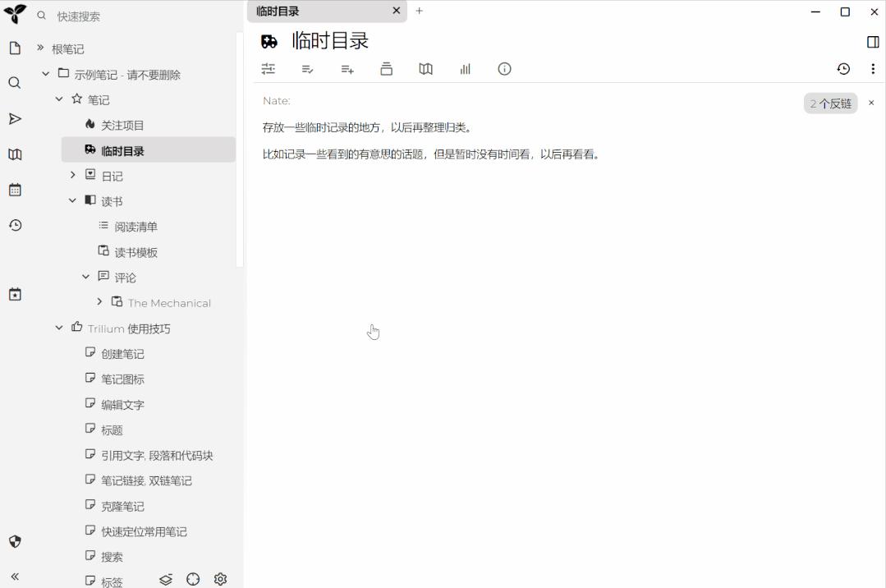Click the recent changes clock icon
The image size is (886, 588).
14,225
